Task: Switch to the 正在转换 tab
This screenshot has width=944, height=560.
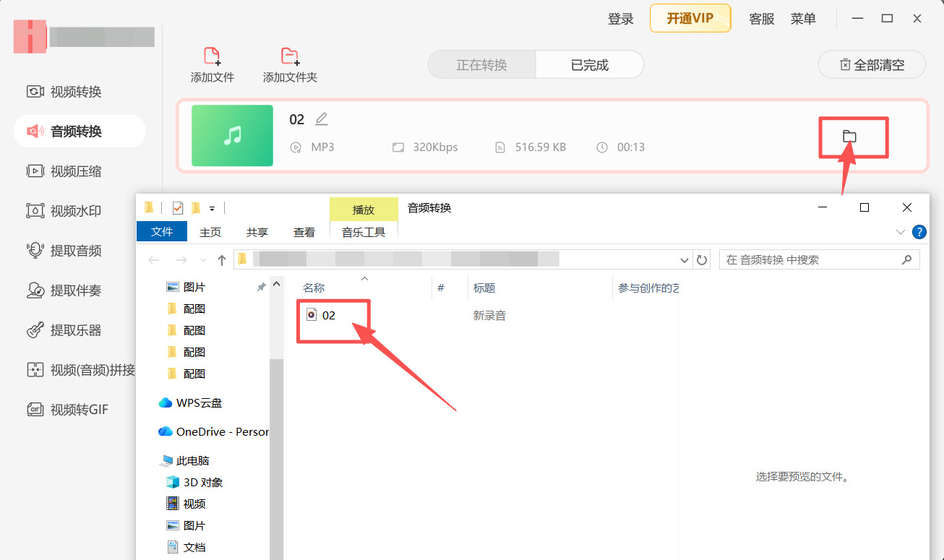Action: 482,64
